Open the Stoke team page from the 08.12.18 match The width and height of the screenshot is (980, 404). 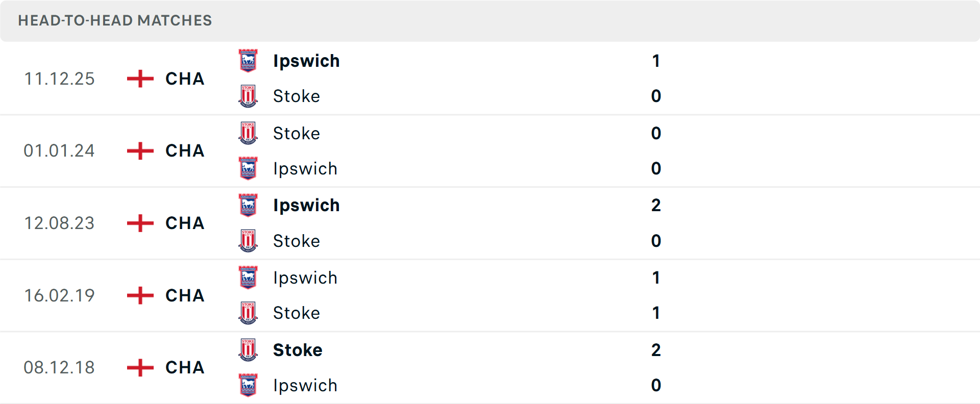[x=298, y=350]
